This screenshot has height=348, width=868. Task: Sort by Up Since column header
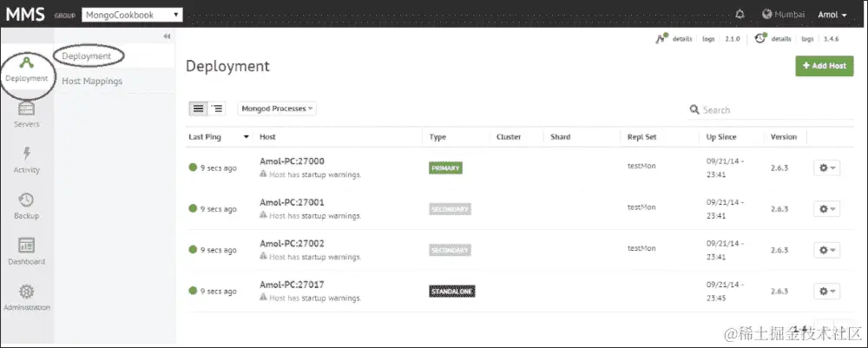[x=721, y=136]
